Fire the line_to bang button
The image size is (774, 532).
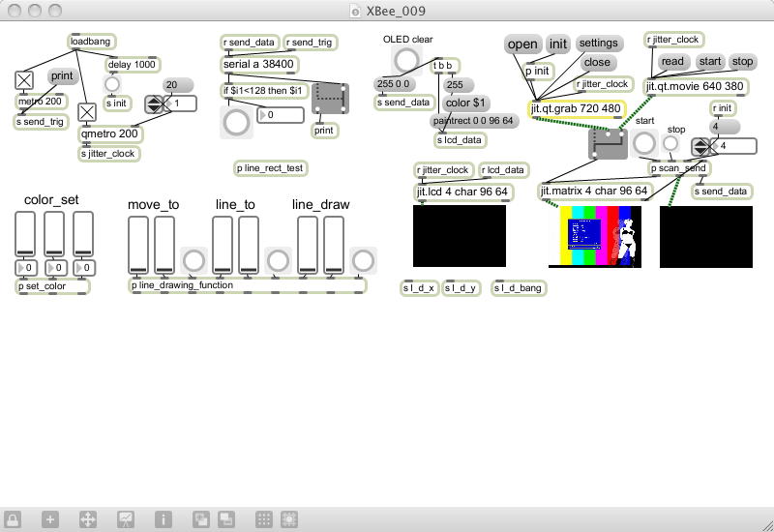tap(278, 260)
